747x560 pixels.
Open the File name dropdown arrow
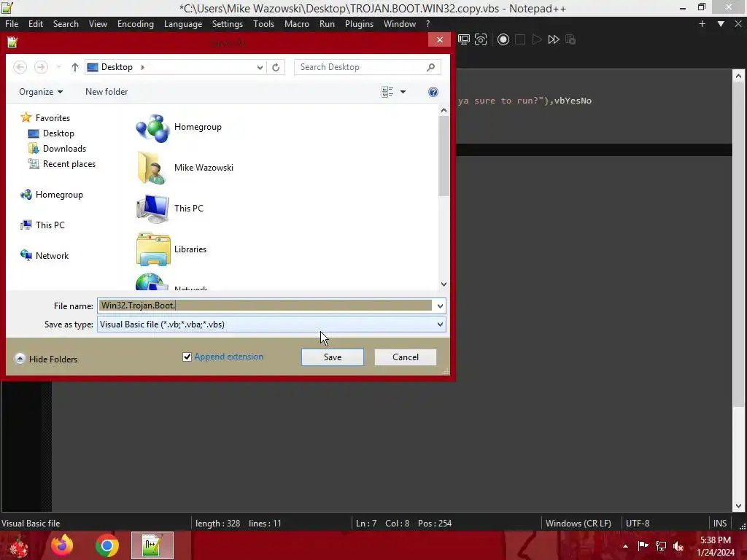440,306
